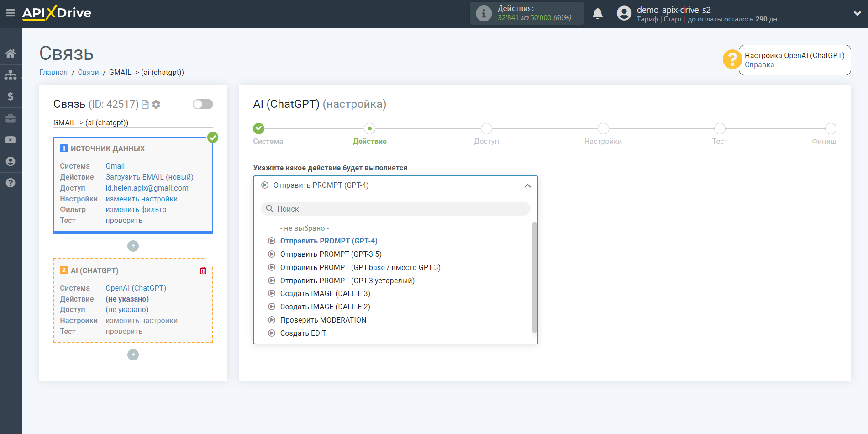
Task: Go to the Система step
Action: 259,128
